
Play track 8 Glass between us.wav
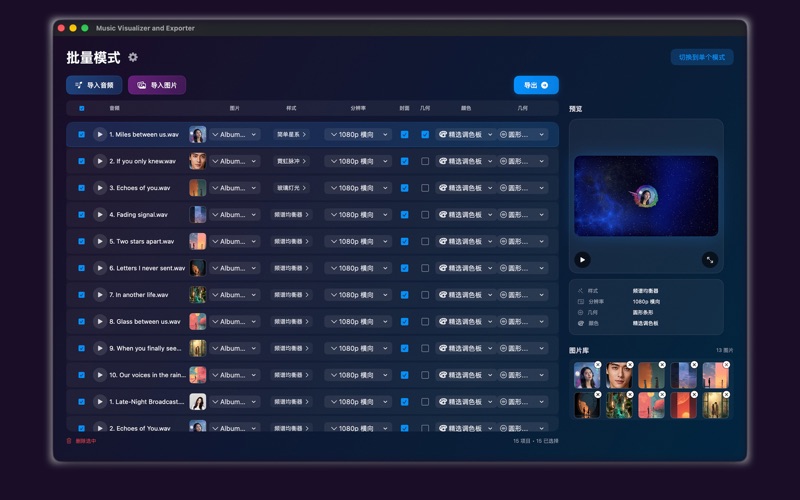click(99, 321)
